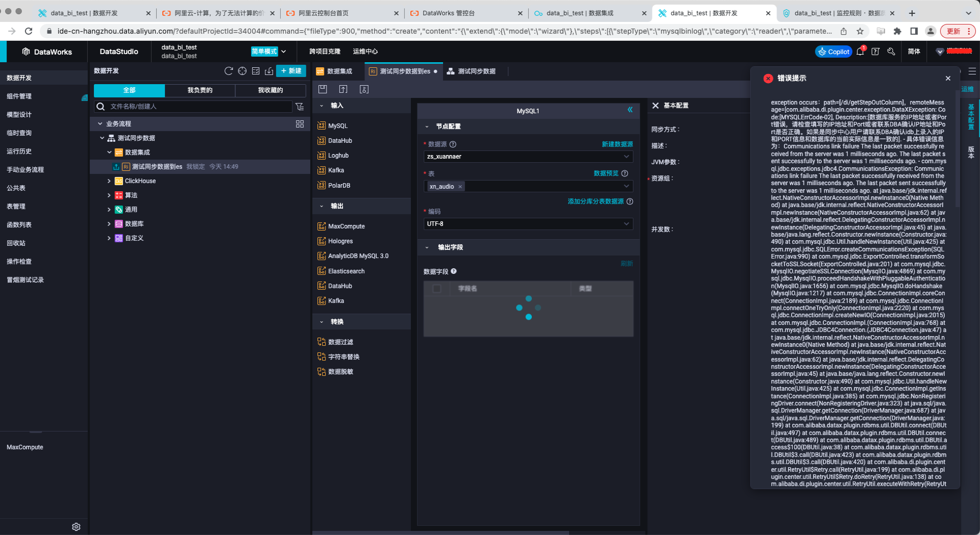Open the 数据集成 editor tab
This screenshot has height=535, width=980.
click(334, 71)
